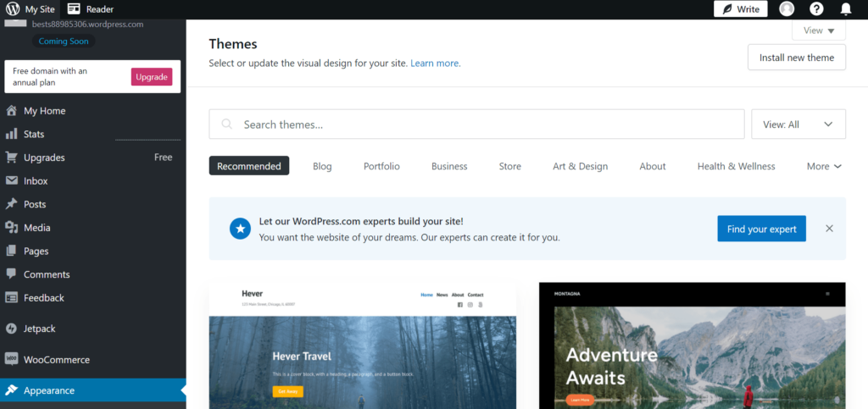Click the Jetpack lightning icon
868x409 pixels.
coord(11,329)
